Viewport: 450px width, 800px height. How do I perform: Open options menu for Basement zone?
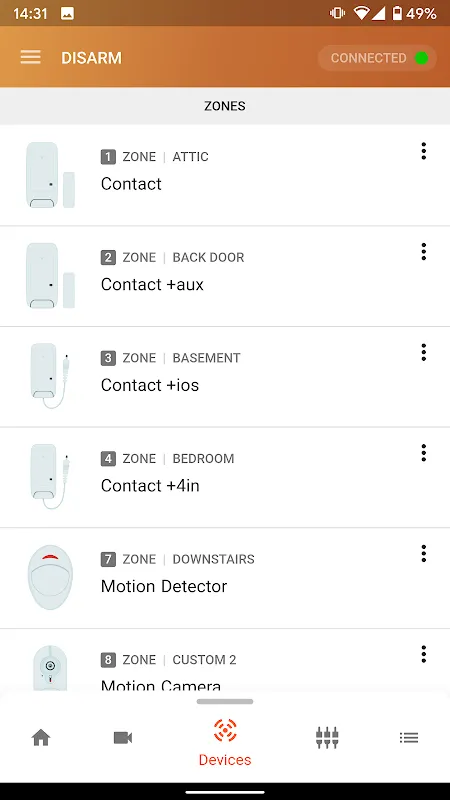423,352
